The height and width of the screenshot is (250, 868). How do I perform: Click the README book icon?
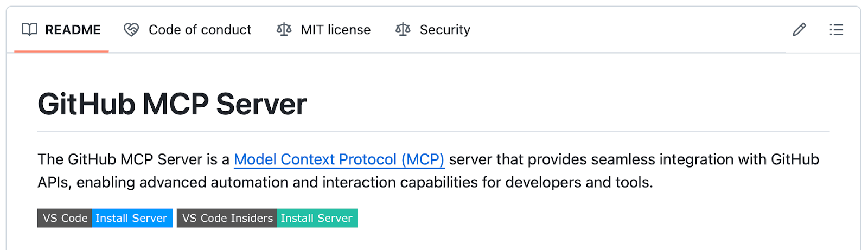[x=29, y=29]
